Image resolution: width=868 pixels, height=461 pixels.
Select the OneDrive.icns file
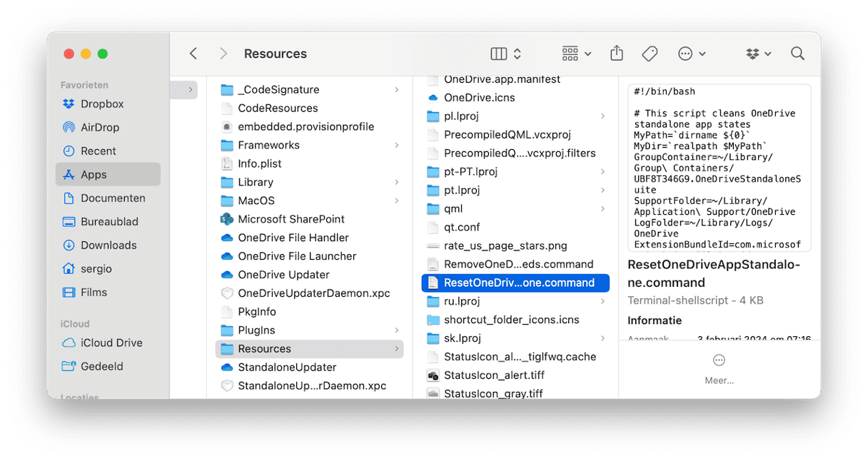point(515,97)
